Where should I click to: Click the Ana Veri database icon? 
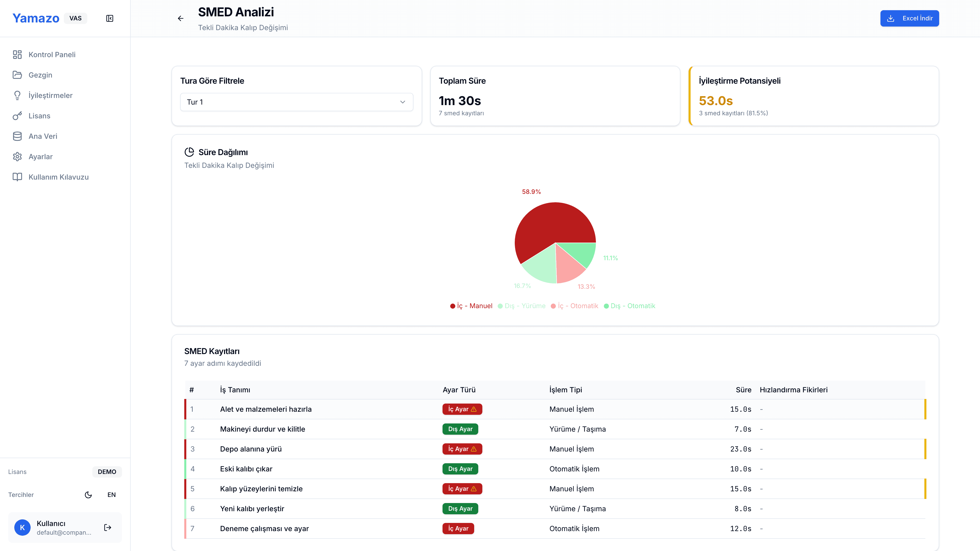[17, 136]
